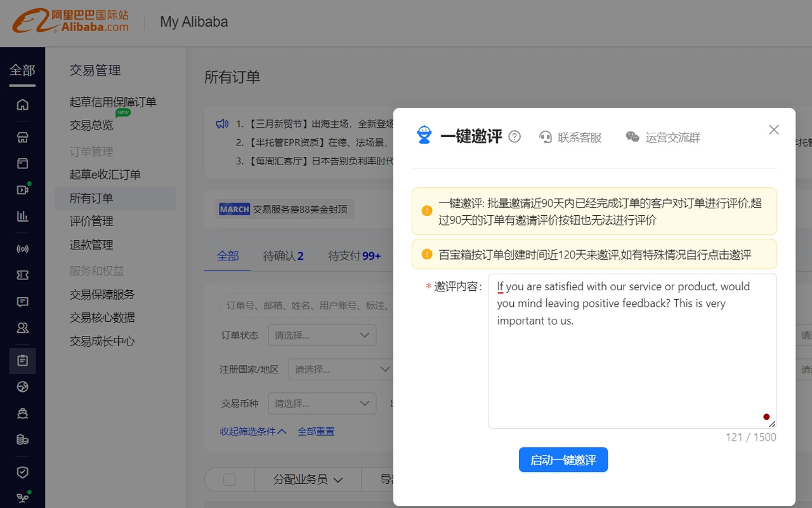The image size is (812, 508).
Task: Click into the 邀评内容 text area
Action: [632, 368]
